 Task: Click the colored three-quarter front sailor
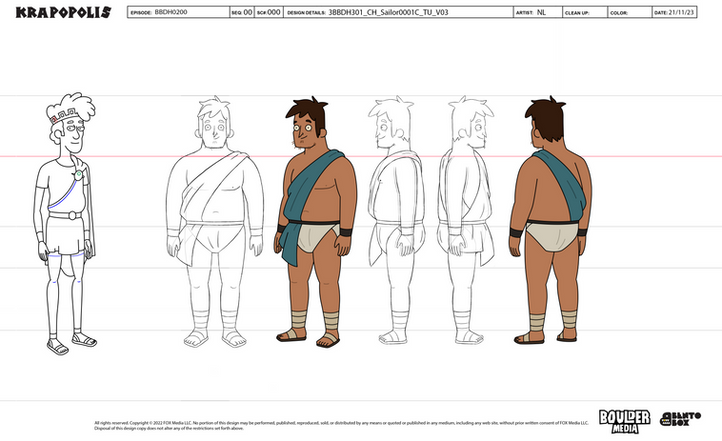(x=315, y=222)
